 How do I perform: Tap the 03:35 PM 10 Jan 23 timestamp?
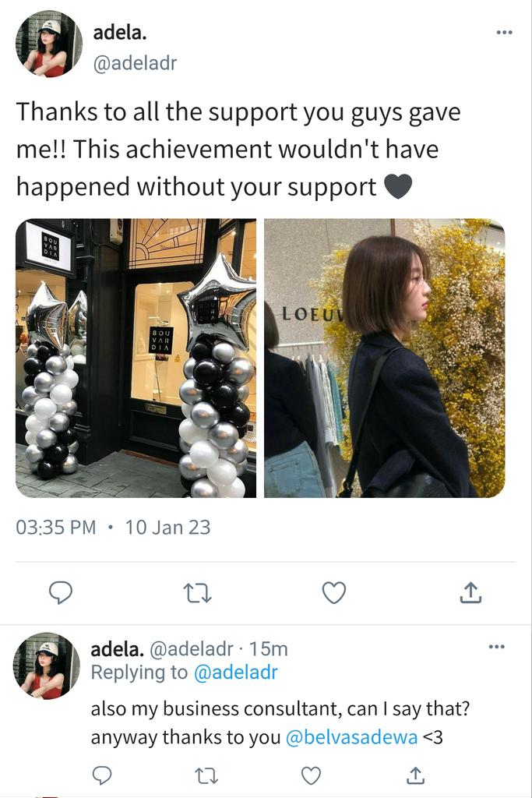(x=113, y=528)
